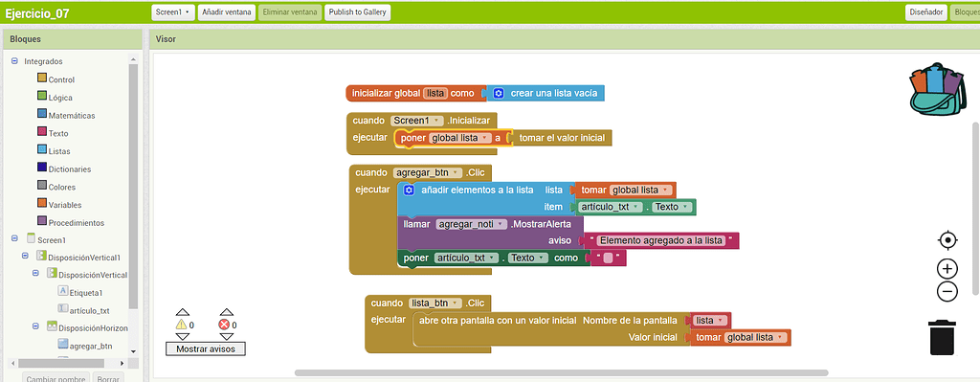Screen dimensions: 980x382
Task: Switch to Diseñador view
Action: pos(925,11)
